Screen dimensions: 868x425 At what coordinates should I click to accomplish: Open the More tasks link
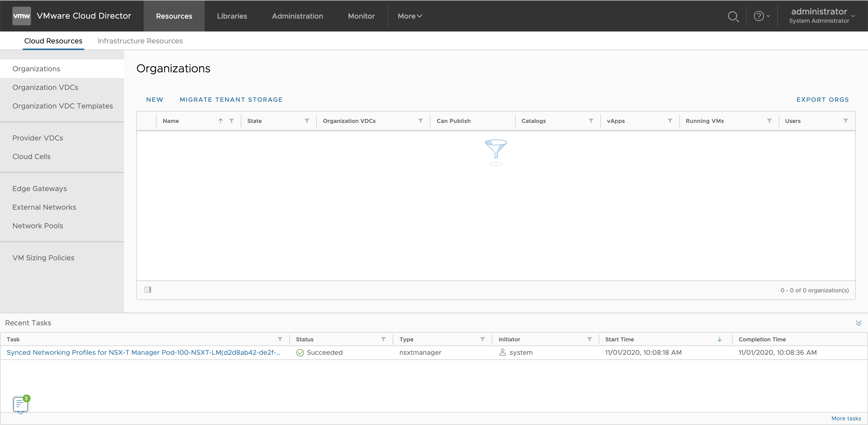(846, 418)
